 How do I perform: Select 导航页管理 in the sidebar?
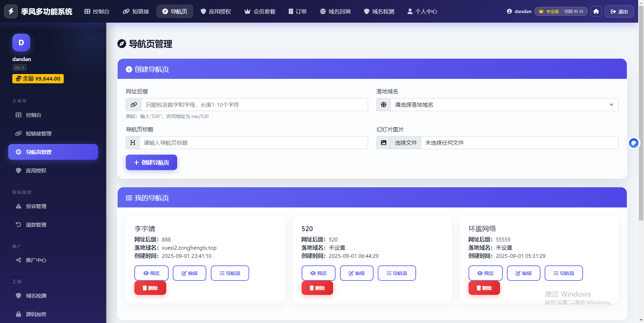pyautogui.click(x=53, y=152)
